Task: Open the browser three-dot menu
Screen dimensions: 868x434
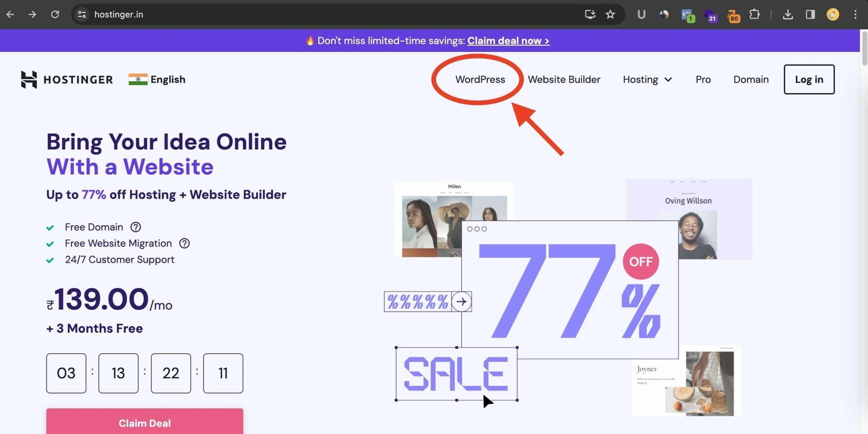Action: tap(855, 15)
